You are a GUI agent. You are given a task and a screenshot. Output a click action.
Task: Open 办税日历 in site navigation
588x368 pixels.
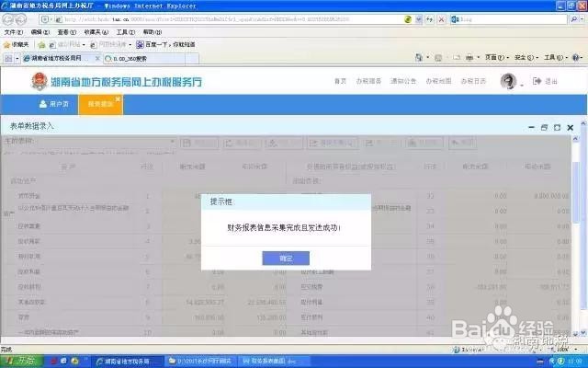click(473, 81)
